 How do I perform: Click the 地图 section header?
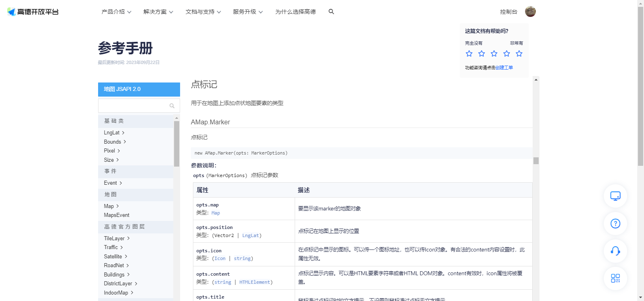pos(135,195)
